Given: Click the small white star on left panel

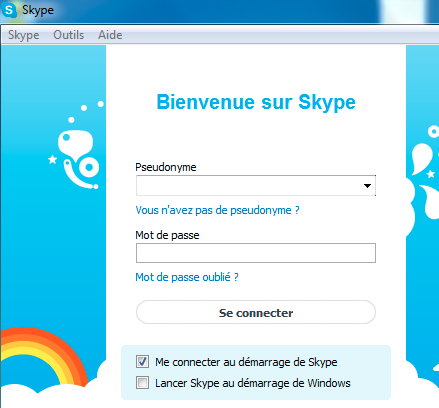Looking at the screenshot, I should click(52, 160).
